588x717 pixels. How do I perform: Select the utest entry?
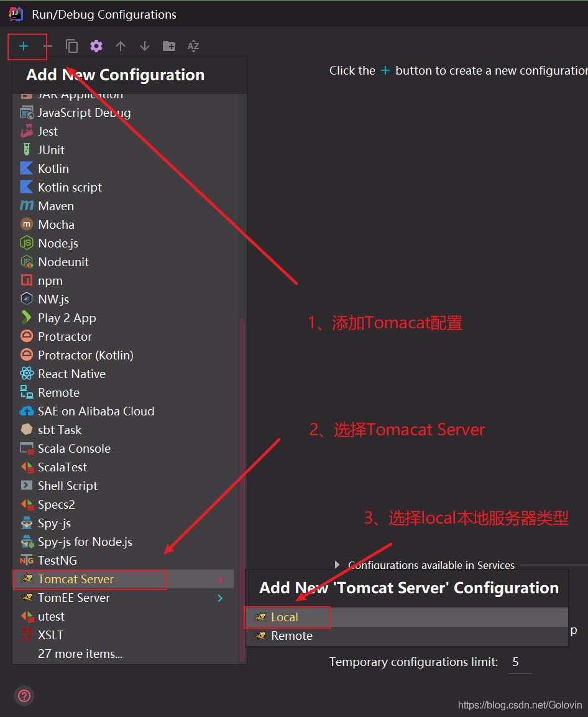pyautogui.click(x=124, y=617)
